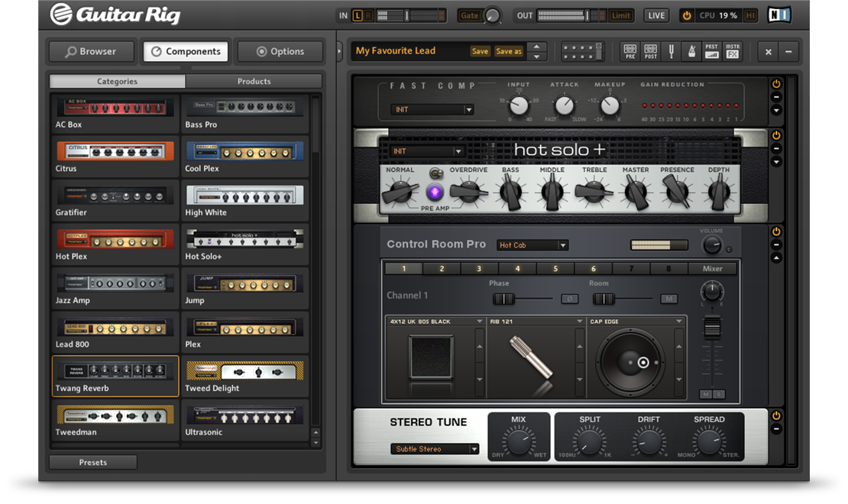Bypass the Fast Comp module with its power toggle

coord(775,85)
